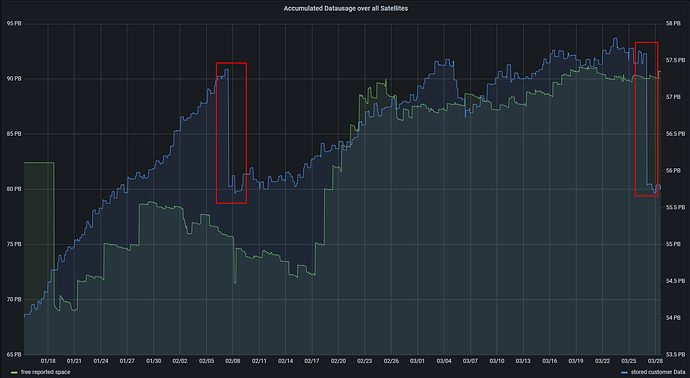690x378 pixels.
Task: Select the 56.5 PB right axis label
Action: coord(675,134)
